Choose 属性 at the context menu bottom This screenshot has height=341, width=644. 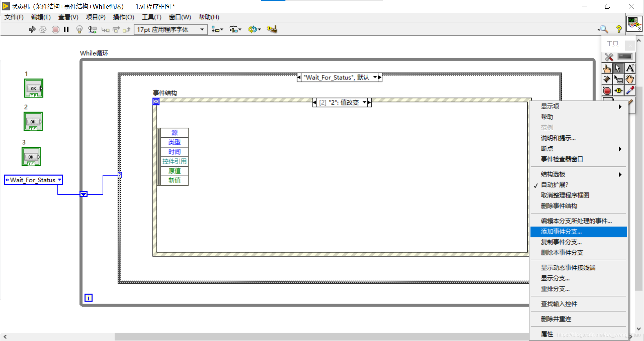click(579, 334)
